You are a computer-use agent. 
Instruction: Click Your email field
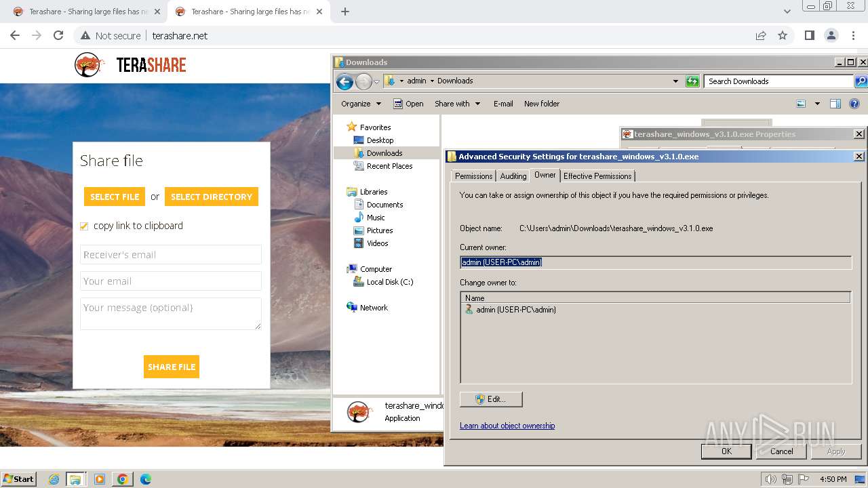click(x=171, y=281)
